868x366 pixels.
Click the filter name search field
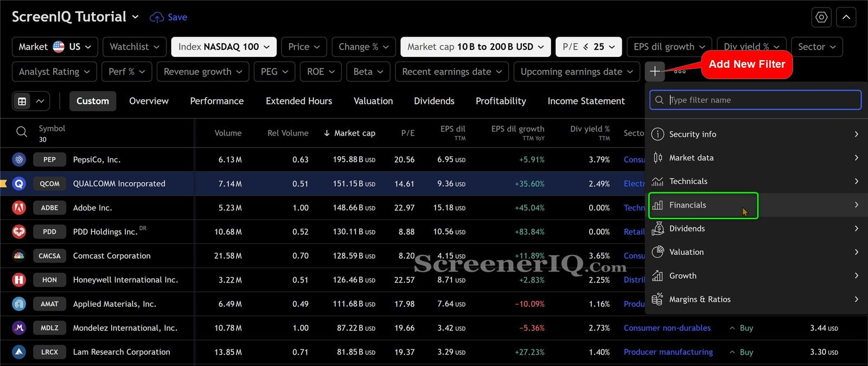point(755,100)
